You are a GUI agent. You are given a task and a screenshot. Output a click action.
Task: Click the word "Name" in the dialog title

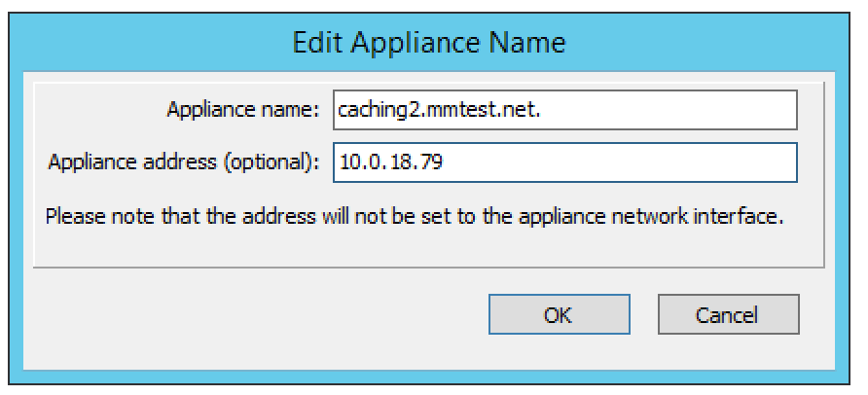point(534,43)
